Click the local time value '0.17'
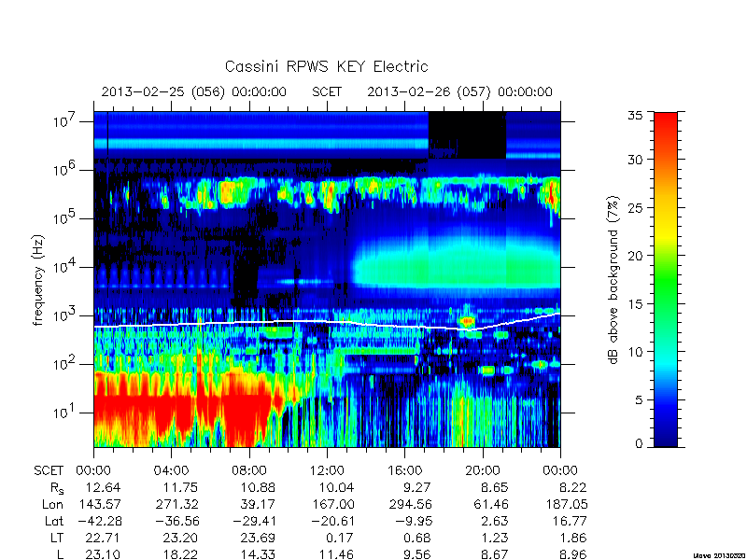The height and width of the screenshot is (560, 747). 340,539
